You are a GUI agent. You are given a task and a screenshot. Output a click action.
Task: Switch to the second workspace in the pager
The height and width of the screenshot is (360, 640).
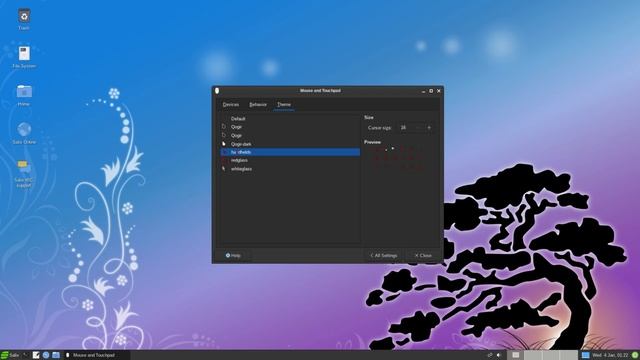(x=533, y=355)
